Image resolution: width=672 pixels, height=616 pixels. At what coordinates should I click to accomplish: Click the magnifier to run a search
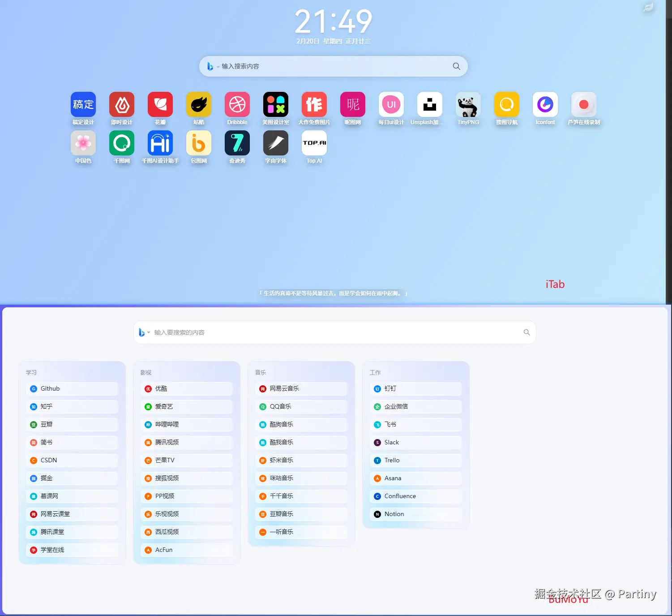click(x=456, y=66)
